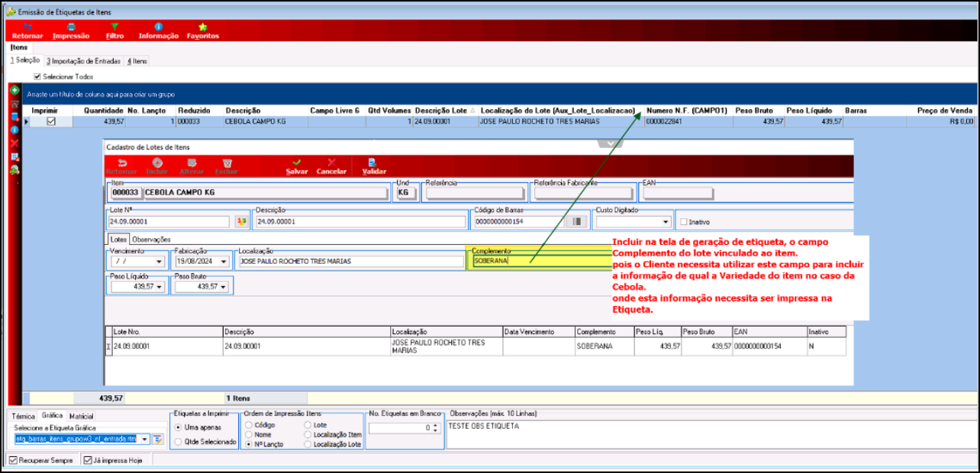
Task: Select the Gráfica label tab
Action: [x=52, y=417]
